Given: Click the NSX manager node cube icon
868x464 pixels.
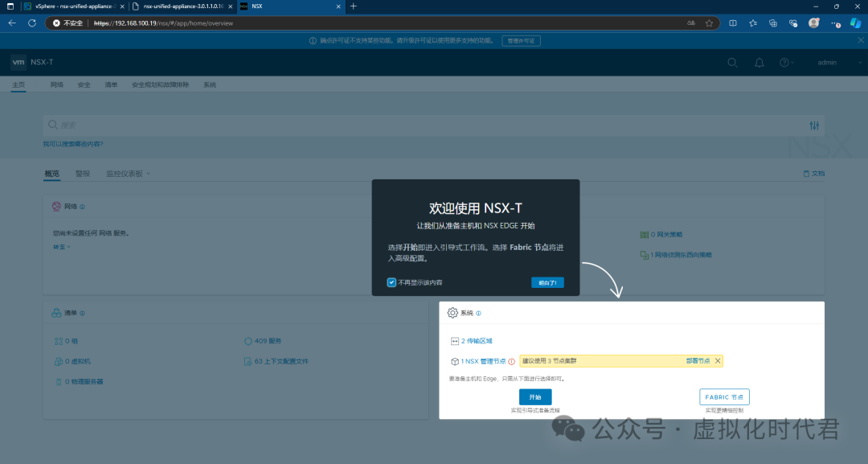Looking at the screenshot, I should coord(454,362).
